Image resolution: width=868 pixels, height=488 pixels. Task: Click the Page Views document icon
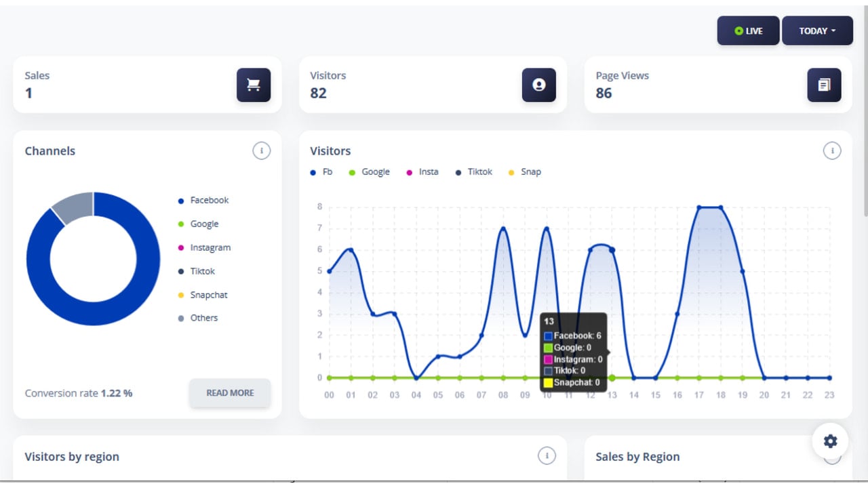click(824, 85)
